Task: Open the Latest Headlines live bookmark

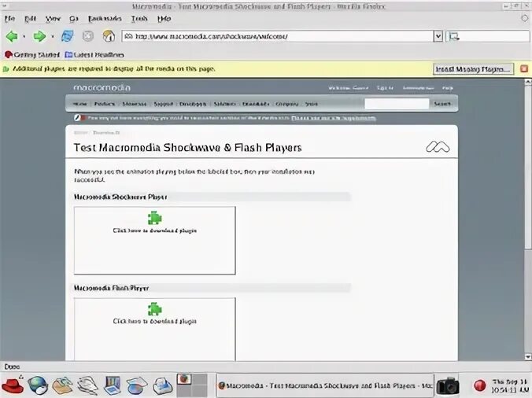Action: point(94,54)
